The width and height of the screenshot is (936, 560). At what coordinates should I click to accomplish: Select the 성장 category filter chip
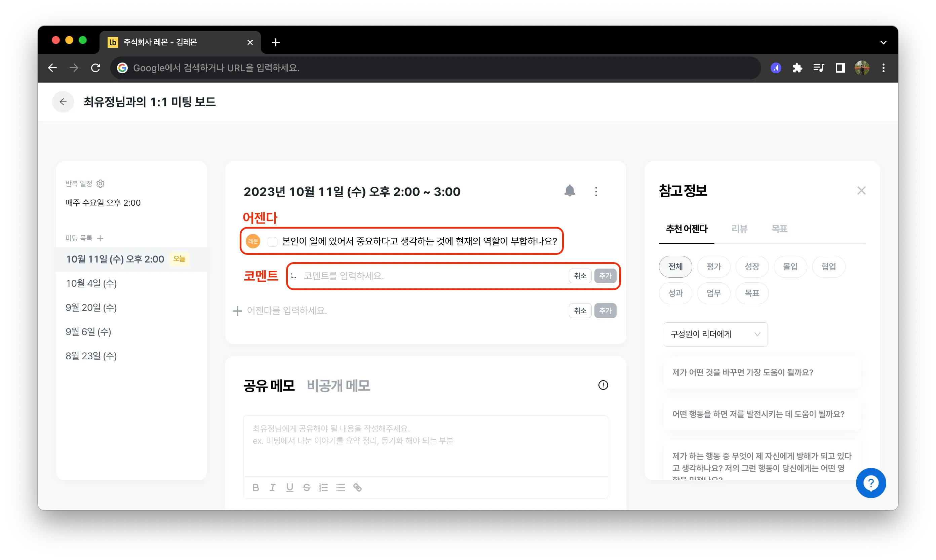click(x=752, y=267)
